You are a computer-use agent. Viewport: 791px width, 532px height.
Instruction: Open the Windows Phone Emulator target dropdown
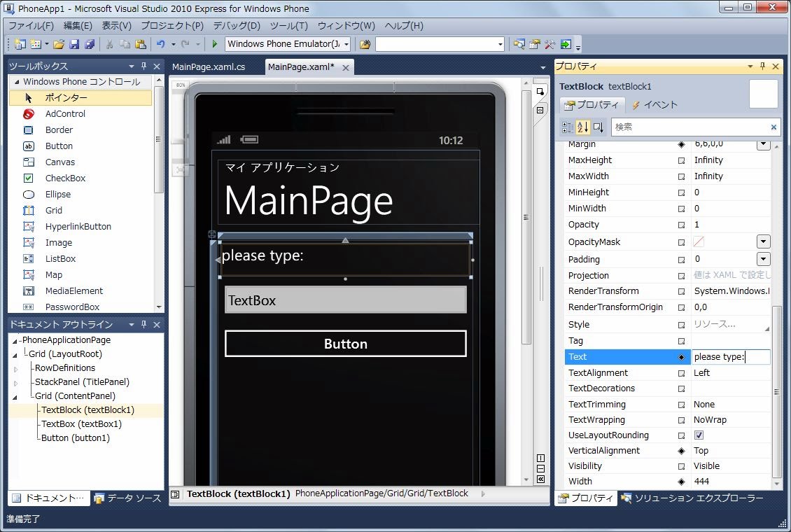346,44
